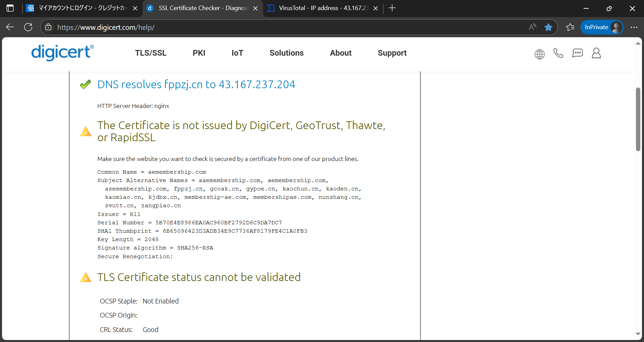
Task: Click the 'OCSP Staple: Not Enabled' value
Action: pyautogui.click(x=161, y=301)
